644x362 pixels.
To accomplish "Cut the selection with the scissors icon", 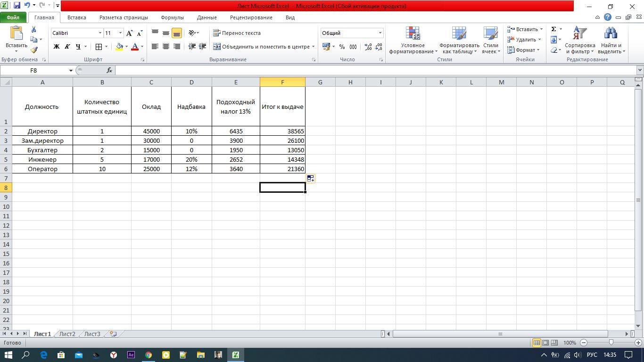I will click(x=33, y=29).
